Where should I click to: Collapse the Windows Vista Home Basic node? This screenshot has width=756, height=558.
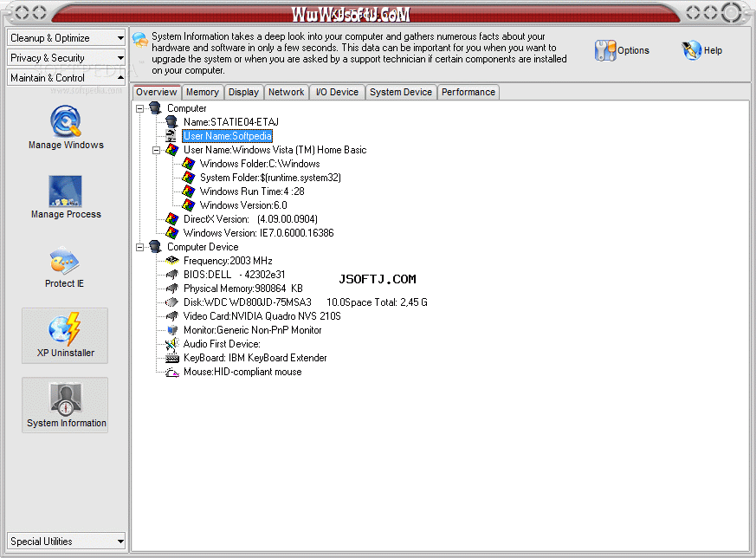[156, 150]
